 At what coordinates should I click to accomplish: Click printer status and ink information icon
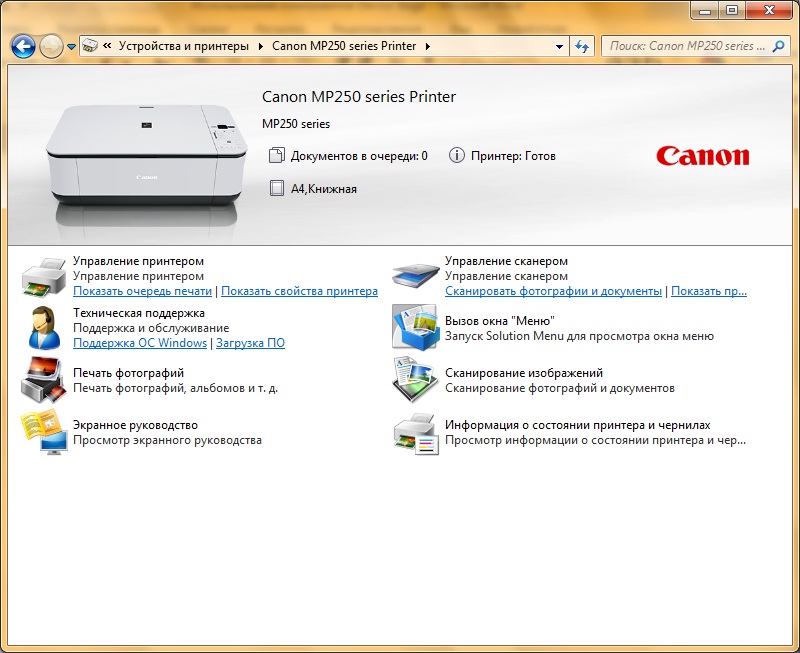[416, 434]
